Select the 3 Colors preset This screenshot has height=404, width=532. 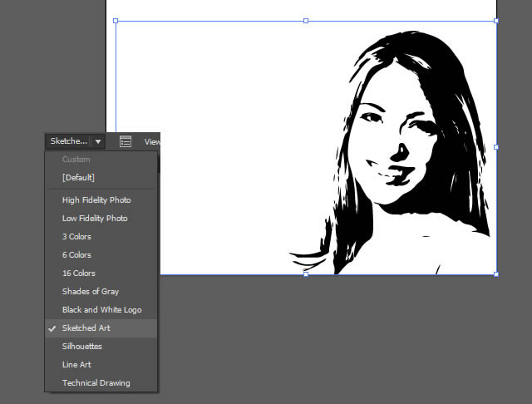pos(76,237)
